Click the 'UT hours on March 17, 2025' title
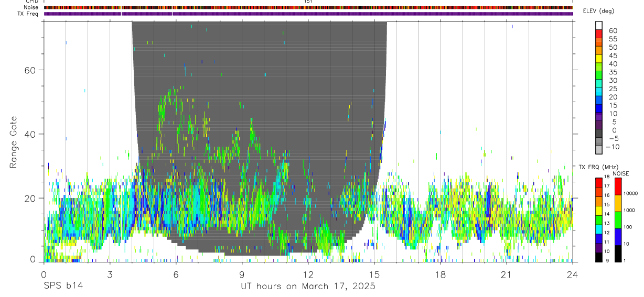644x297 pixels. point(308,287)
